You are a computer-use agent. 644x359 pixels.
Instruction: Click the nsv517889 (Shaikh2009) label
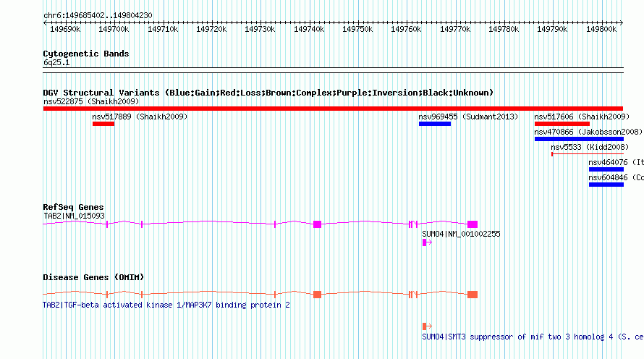140,117
